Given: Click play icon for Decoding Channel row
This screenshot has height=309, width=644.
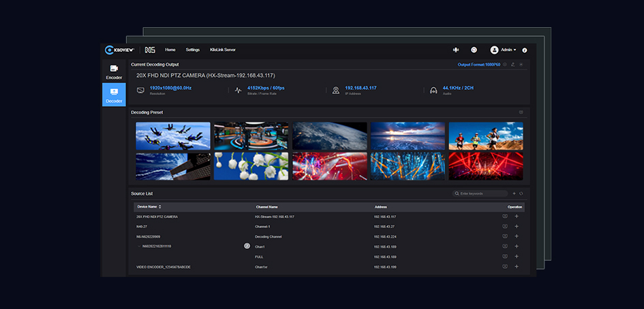Looking at the screenshot, I should tap(505, 236).
